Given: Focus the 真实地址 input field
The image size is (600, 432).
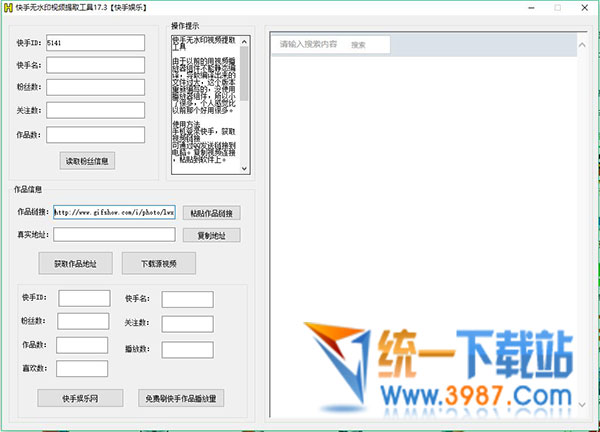Looking at the screenshot, I should [114, 235].
